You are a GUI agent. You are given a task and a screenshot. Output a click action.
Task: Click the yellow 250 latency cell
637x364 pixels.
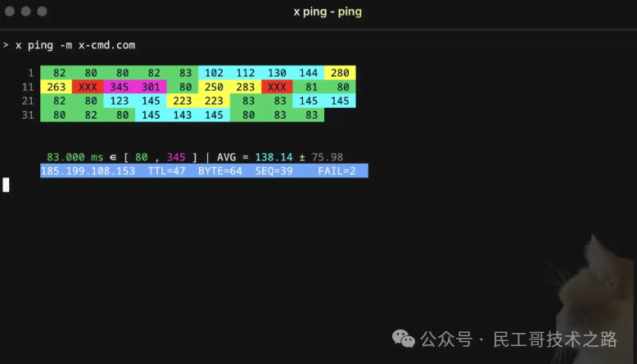[214, 87]
